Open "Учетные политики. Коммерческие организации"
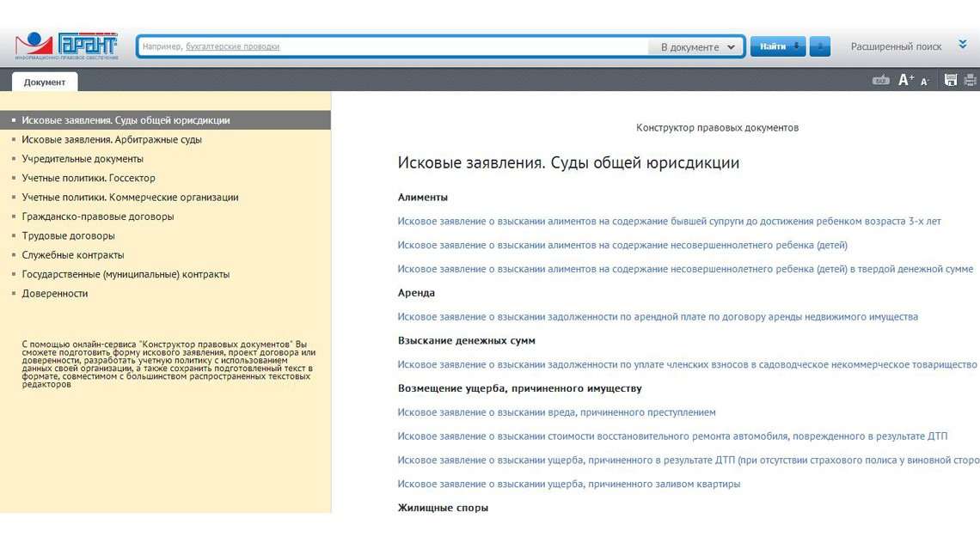The height and width of the screenshot is (549, 980). 130,198
